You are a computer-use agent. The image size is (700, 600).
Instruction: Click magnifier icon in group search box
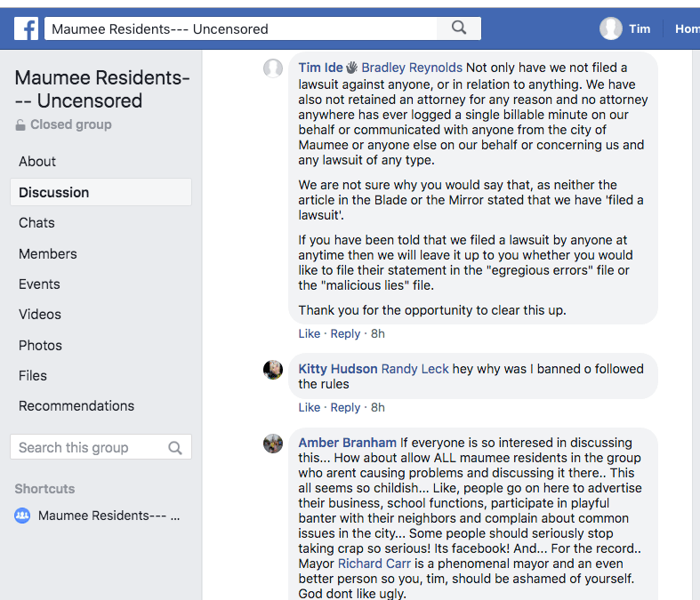coord(175,448)
